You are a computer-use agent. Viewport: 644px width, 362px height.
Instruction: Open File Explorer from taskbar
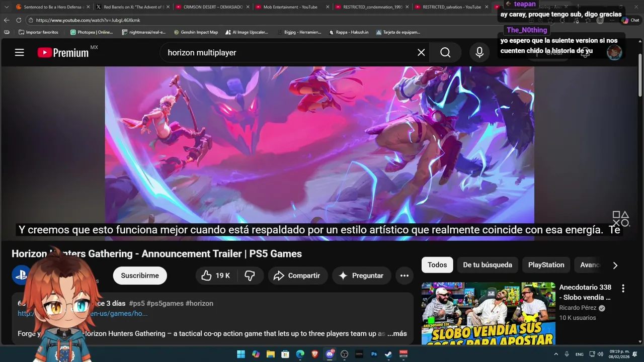(271, 354)
